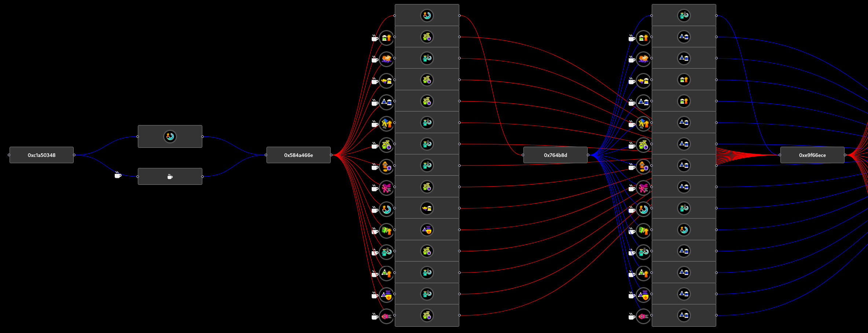The width and height of the screenshot is (868, 333).
Task: Open the node box showing the triangle shield icon
Action: click(x=427, y=230)
